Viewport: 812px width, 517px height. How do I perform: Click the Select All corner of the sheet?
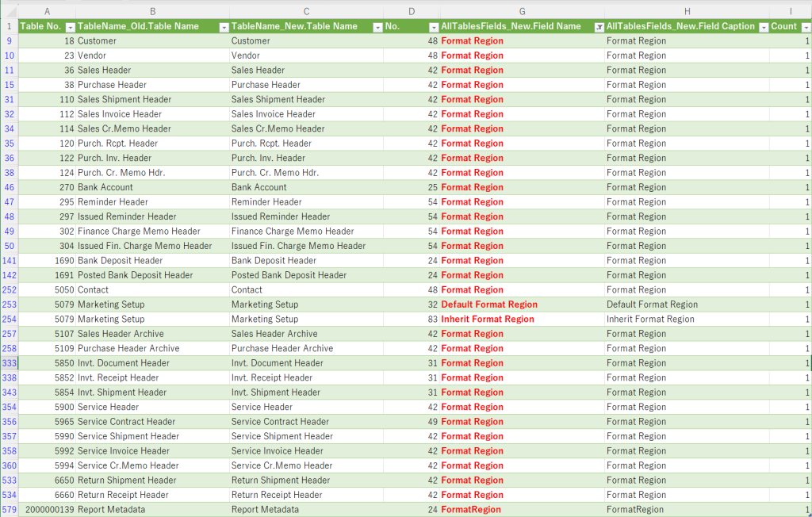pos(10,11)
